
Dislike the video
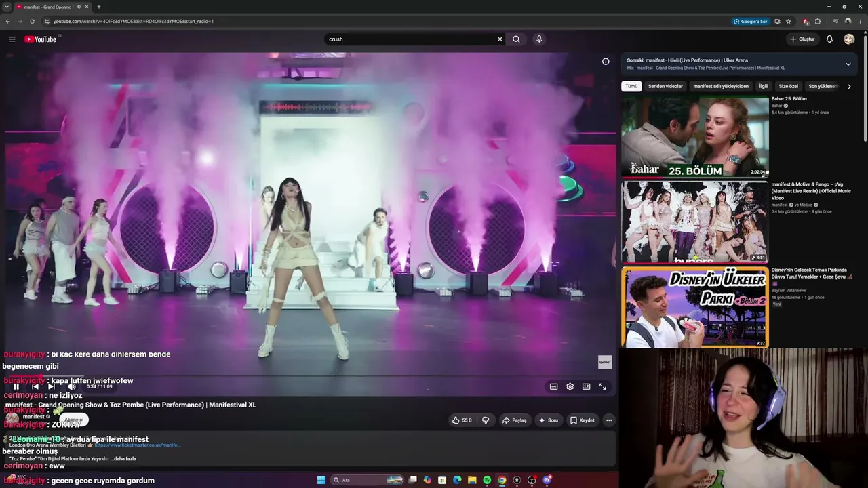[x=486, y=420]
